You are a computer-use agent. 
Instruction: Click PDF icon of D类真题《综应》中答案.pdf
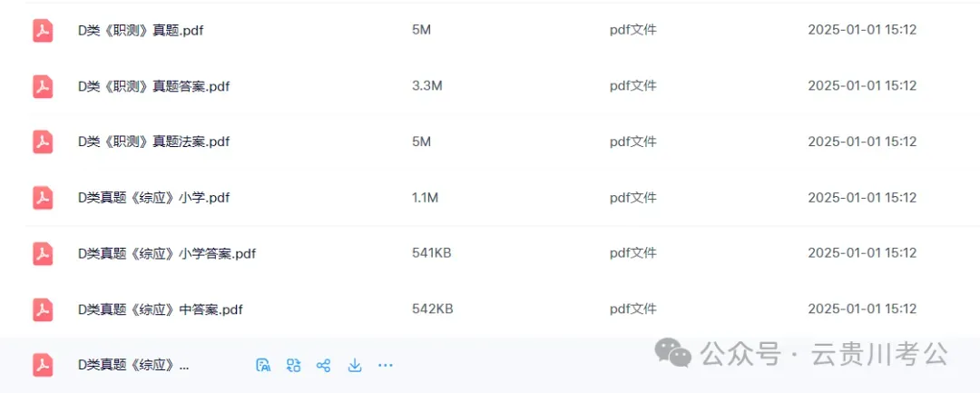[x=43, y=309]
